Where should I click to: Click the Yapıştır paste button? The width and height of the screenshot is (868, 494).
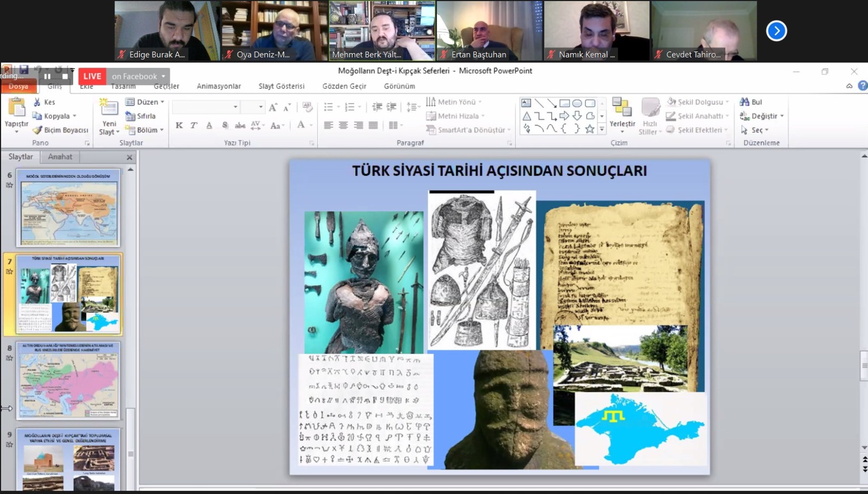coord(16,114)
